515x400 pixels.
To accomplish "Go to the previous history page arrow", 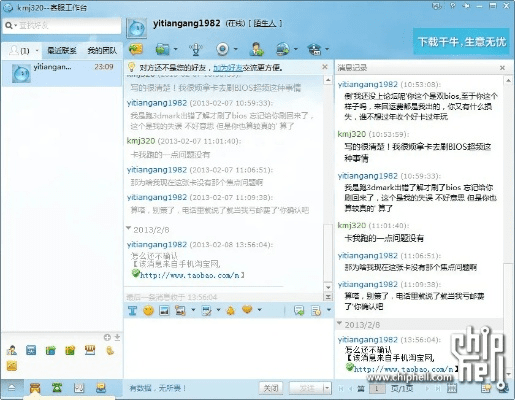I will [x=350, y=388].
